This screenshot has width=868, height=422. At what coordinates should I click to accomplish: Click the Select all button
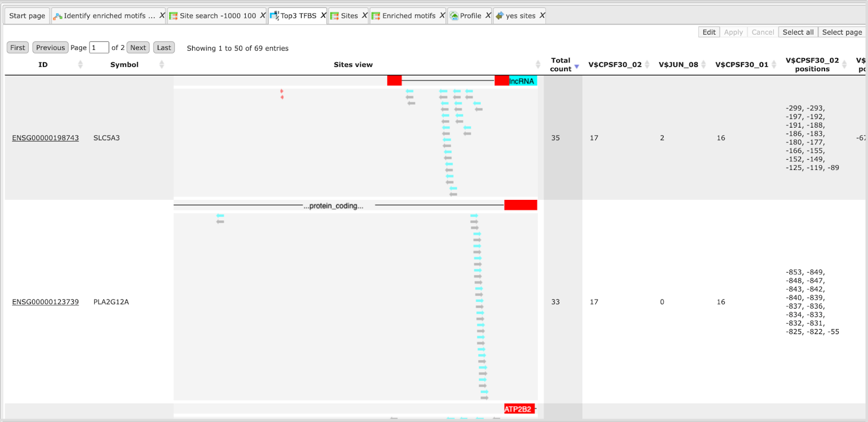[x=798, y=32]
